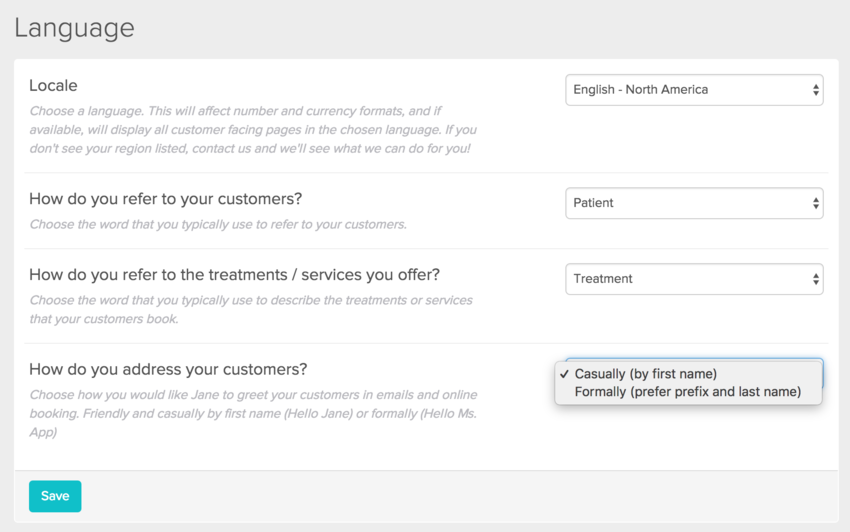Click the help text about Jane greeting customers
This screenshot has width=850, height=532.
[253, 414]
